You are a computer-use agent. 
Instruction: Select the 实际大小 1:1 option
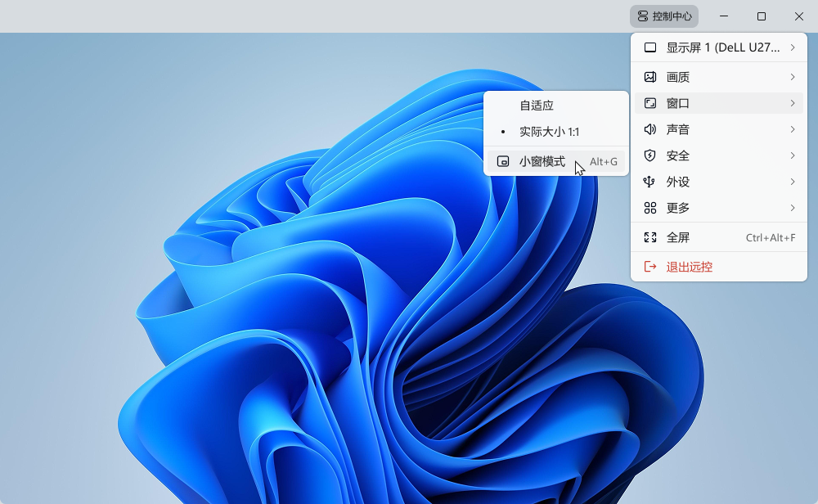point(556,132)
